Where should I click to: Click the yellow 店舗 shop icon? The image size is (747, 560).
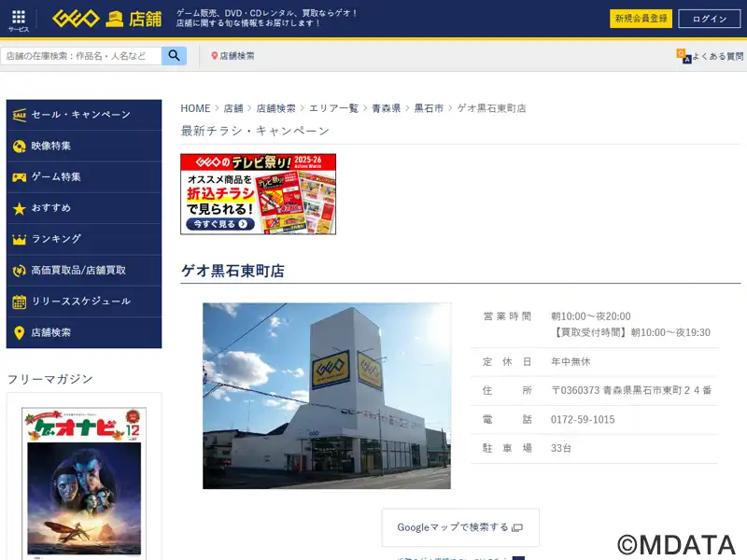[114, 19]
